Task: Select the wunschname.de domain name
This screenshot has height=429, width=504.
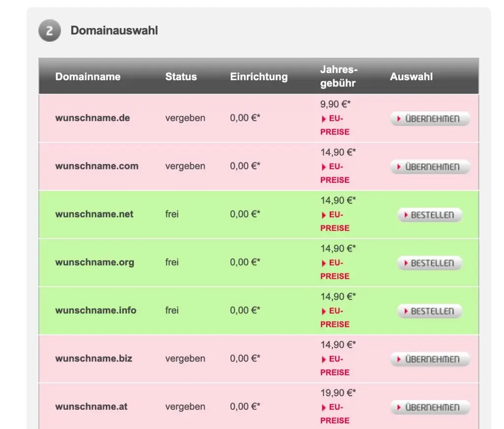Action: [93, 118]
